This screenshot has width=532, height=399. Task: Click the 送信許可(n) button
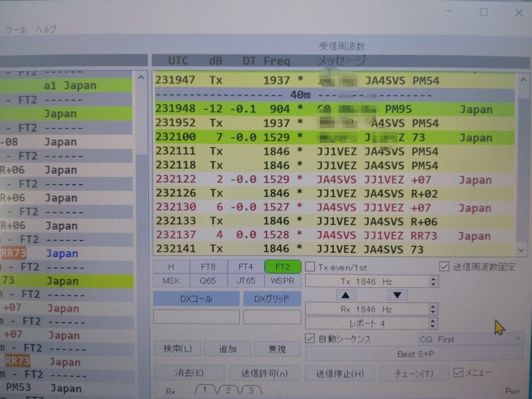pyautogui.click(x=264, y=373)
